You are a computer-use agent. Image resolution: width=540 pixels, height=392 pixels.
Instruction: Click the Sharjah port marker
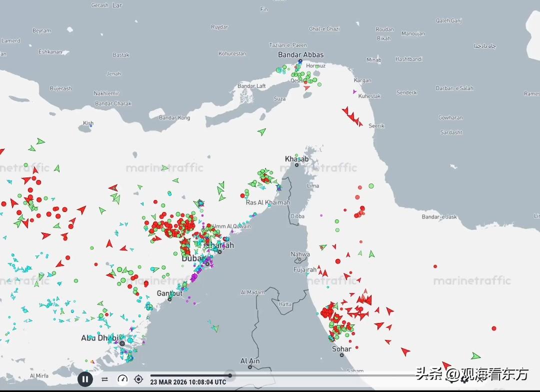(x=219, y=252)
